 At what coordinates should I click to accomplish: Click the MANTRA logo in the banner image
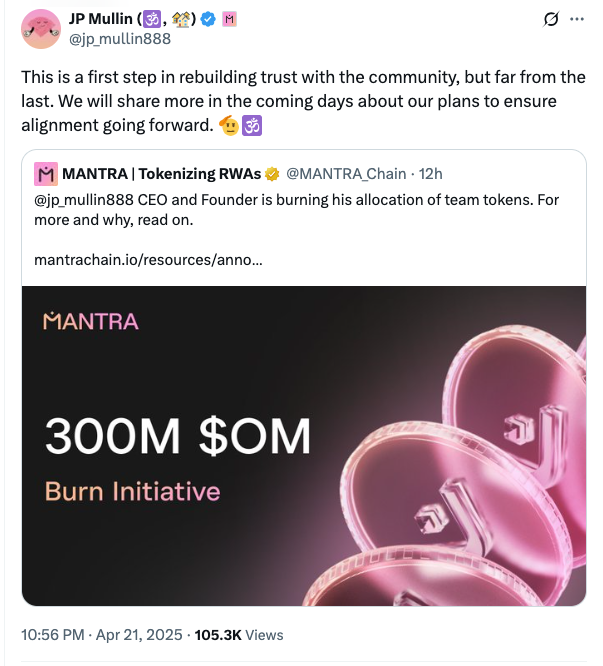click(91, 321)
